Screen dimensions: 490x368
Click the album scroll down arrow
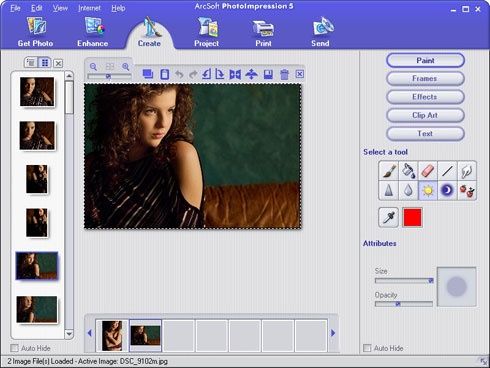69,334
